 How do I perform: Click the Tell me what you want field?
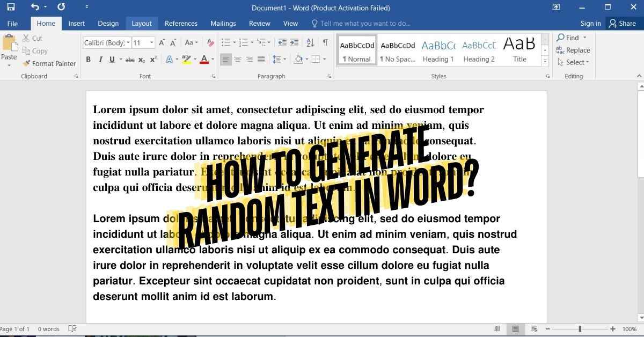point(365,24)
